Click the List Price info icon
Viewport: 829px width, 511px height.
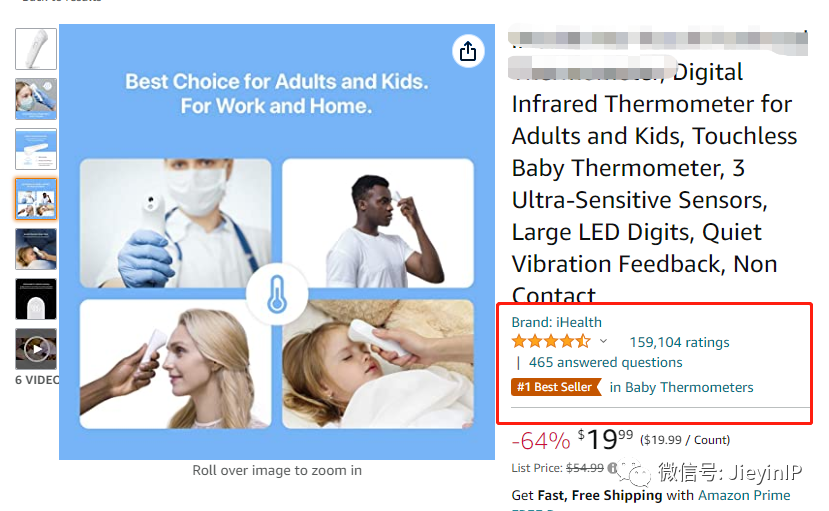tap(612, 468)
